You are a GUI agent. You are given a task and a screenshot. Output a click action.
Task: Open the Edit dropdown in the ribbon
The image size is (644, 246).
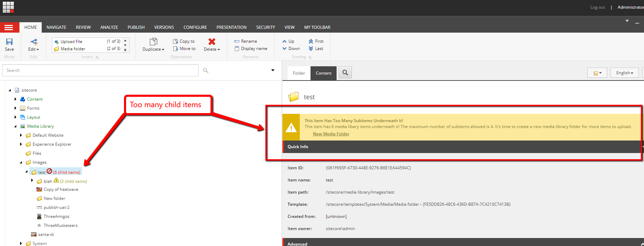[33, 49]
